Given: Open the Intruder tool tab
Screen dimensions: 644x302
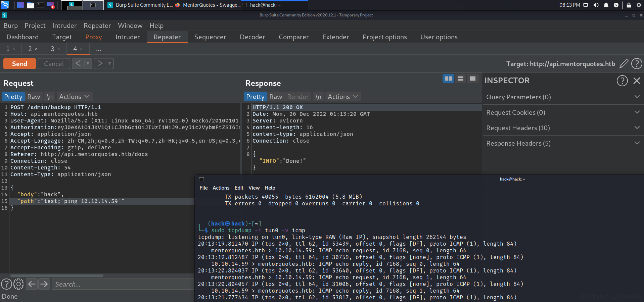Looking at the screenshot, I should (128, 37).
